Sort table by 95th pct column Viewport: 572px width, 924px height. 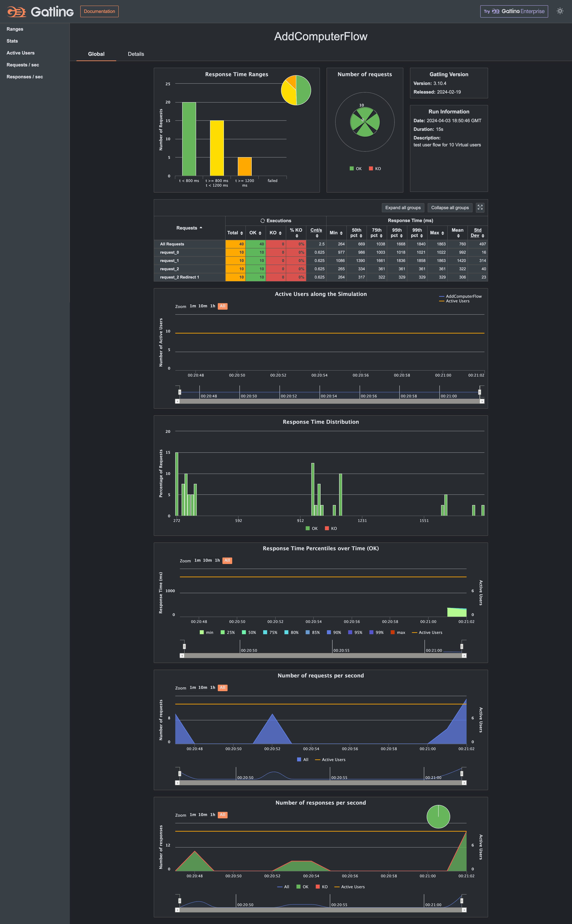(401, 236)
